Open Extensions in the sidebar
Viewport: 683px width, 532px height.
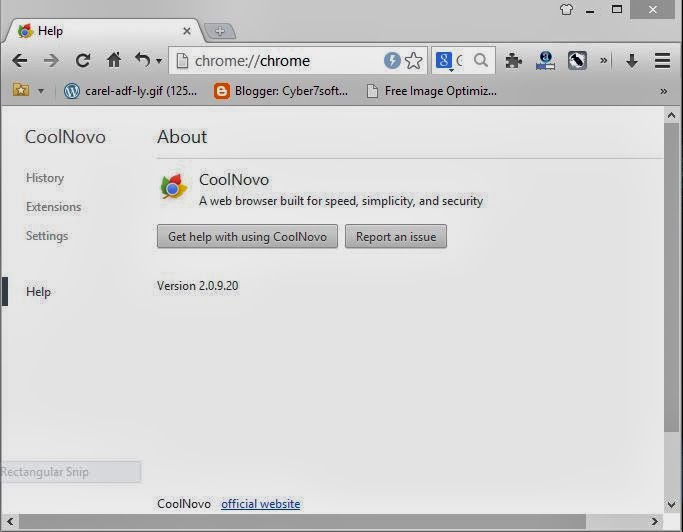(54, 207)
